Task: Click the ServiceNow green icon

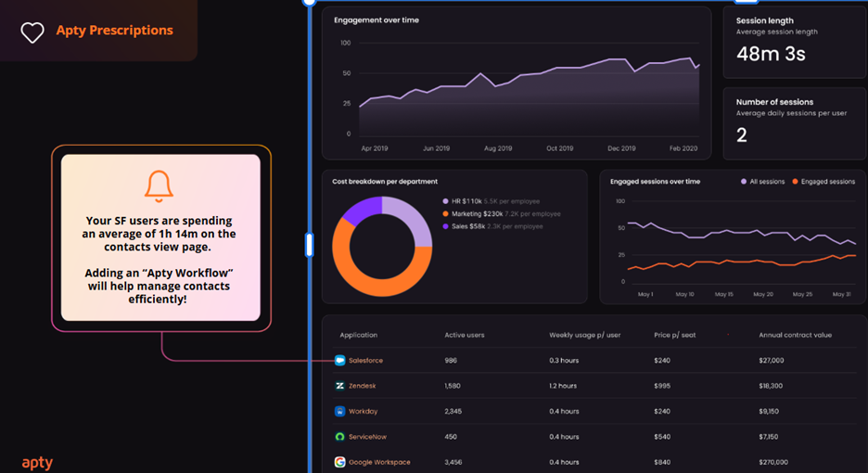Action: 340,437
